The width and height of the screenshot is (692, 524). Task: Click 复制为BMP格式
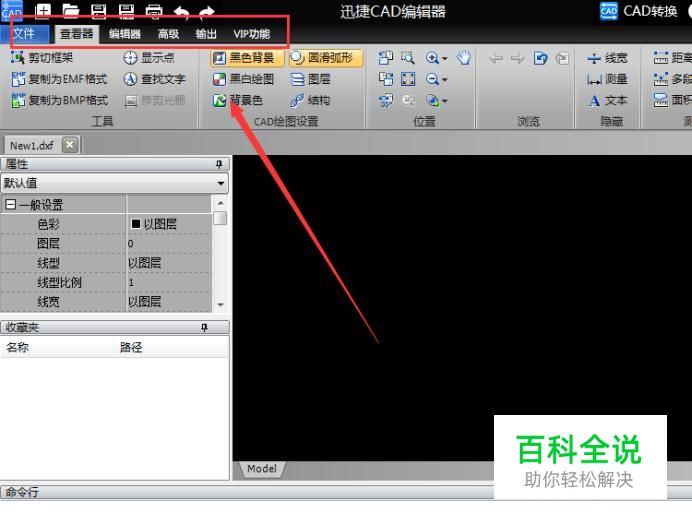click(x=60, y=100)
